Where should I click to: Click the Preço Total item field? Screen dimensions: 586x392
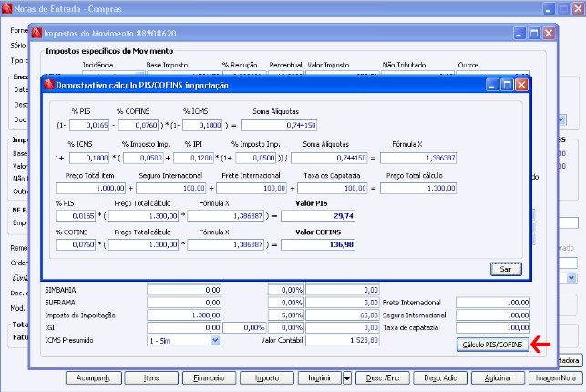[91, 188]
